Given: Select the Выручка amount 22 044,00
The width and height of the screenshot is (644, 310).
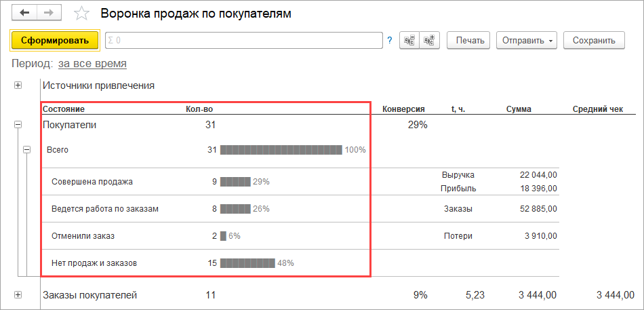Looking at the screenshot, I should tap(538, 175).
